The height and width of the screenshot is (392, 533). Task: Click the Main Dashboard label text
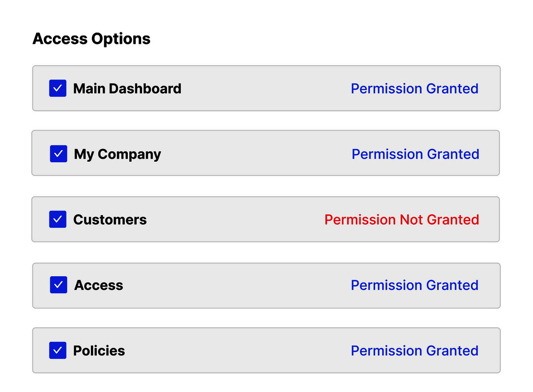pyautogui.click(x=127, y=89)
